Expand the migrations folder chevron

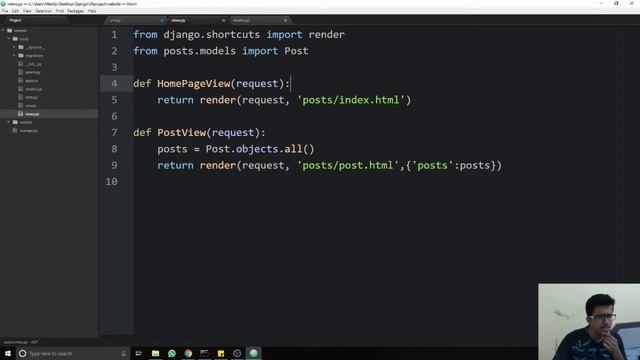click(14, 55)
